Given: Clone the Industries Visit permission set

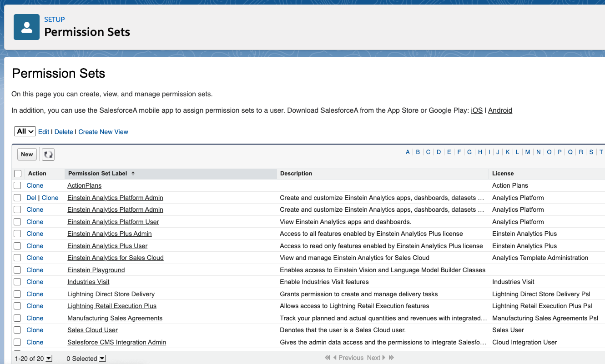Looking at the screenshot, I should (35, 282).
